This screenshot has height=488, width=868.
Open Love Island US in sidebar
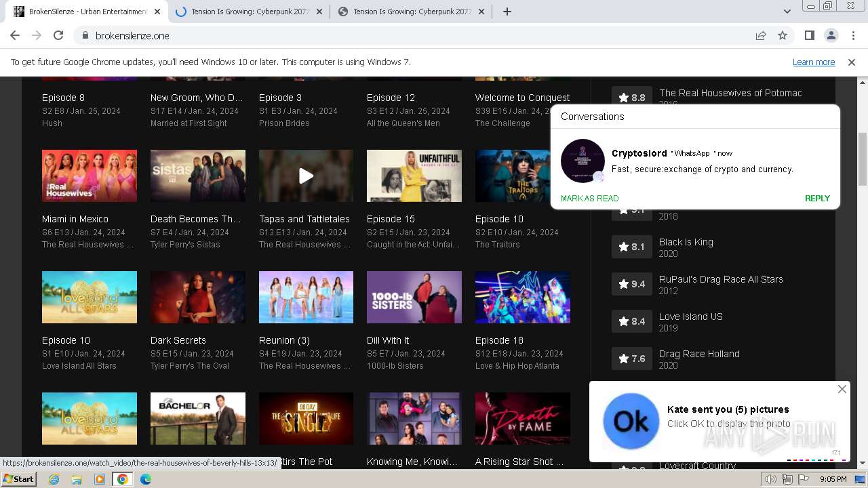click(691, 317)
